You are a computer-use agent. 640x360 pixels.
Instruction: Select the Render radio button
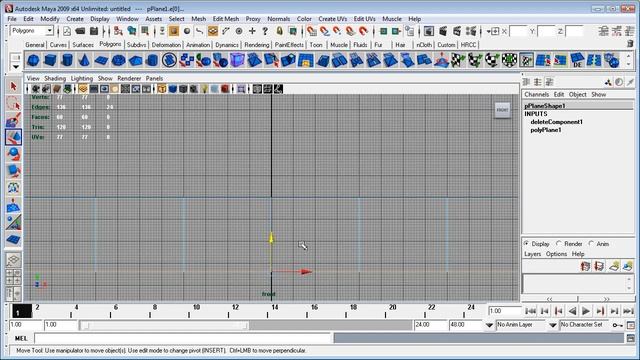tap(559, 243)
